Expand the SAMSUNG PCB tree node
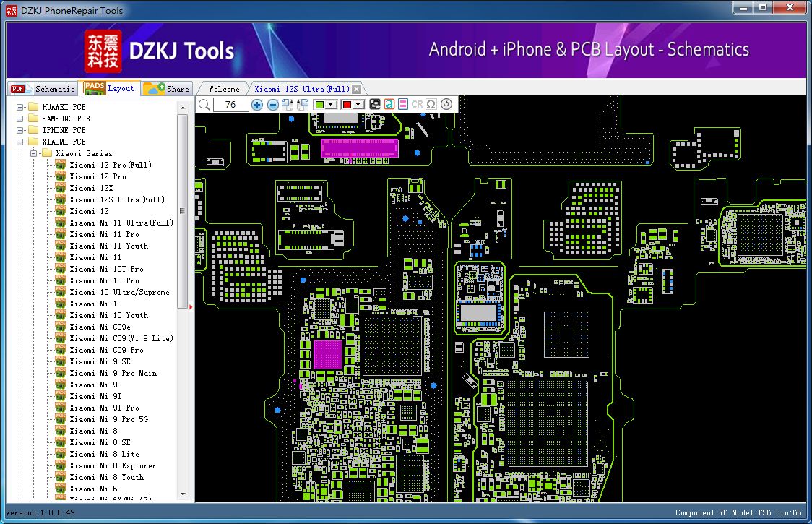 click(x=20, y=119)
